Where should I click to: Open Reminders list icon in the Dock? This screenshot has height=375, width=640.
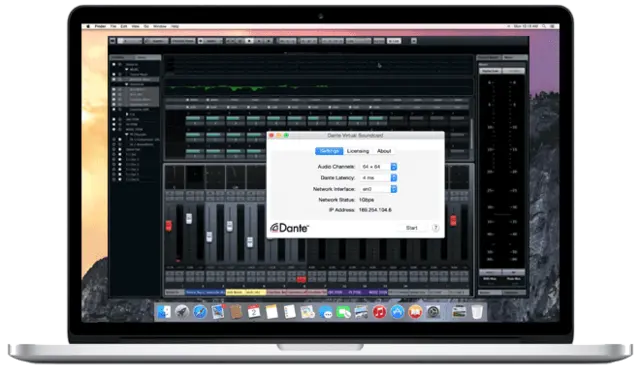[x=289, y=313]
